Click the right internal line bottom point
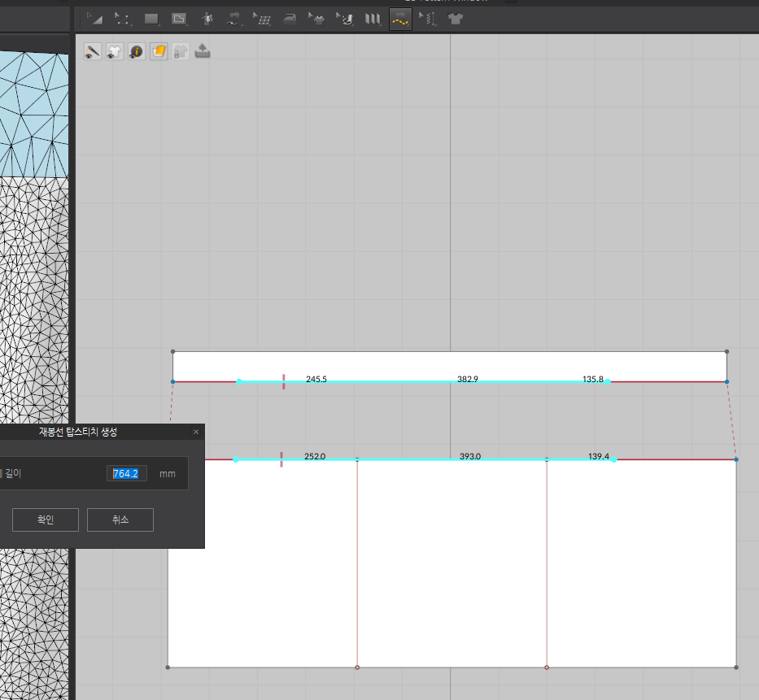Viewport: 759px width, 700px height. (x=547, y=667)
